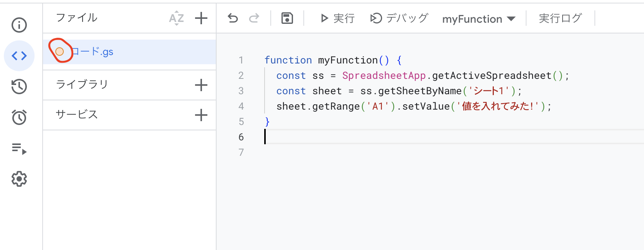The width and height of the screenshot is (644, 250).
Task: Select the Editor code brackets icon
Action: [19, 56]
